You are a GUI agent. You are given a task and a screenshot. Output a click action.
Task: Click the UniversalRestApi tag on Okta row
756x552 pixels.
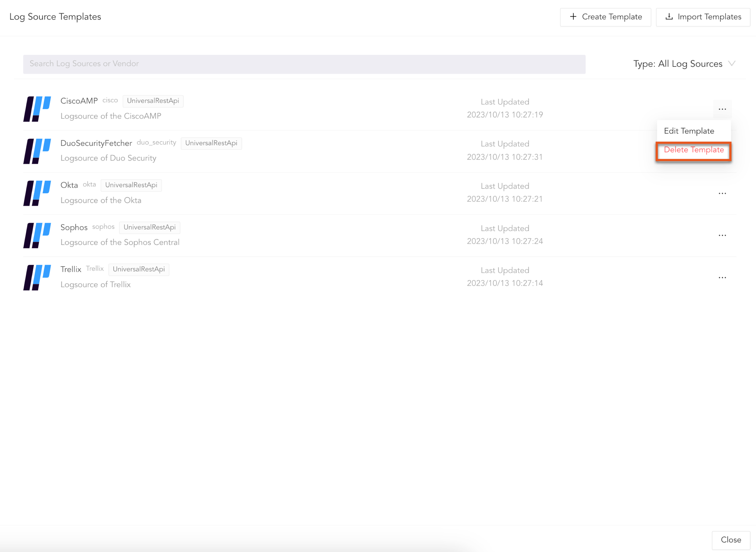coord(131,185)
